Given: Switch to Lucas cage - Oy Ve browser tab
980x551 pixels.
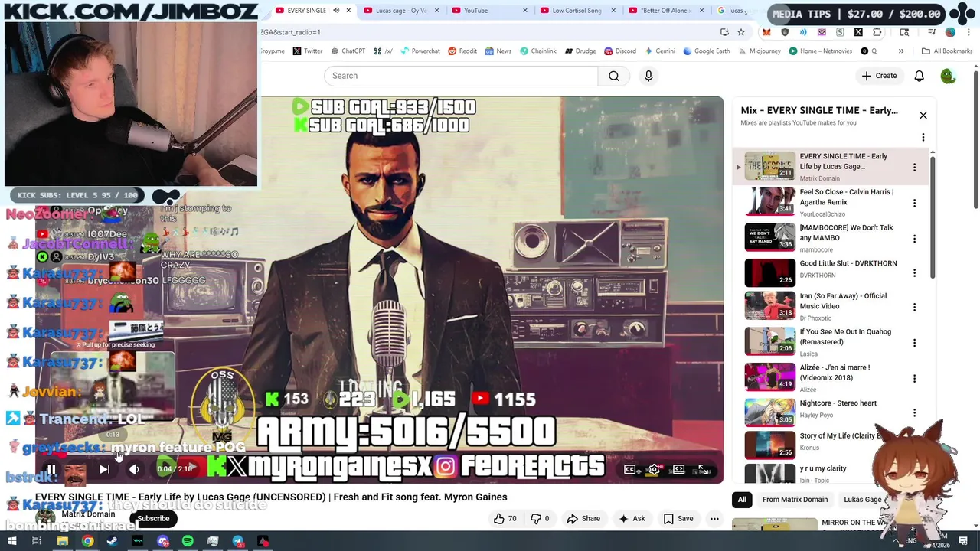Looking at the screenshot, I should click(x=401, y=11).
